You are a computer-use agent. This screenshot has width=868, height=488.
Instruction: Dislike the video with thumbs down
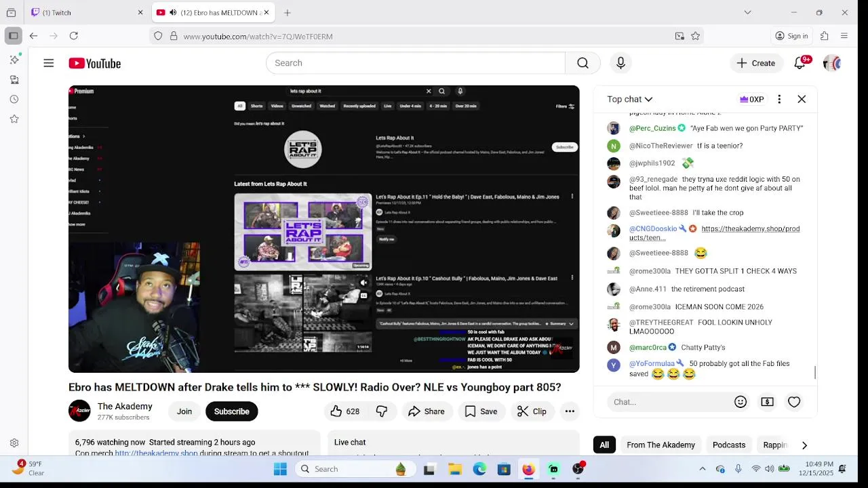pyautogui.click(x=382, y=411)
